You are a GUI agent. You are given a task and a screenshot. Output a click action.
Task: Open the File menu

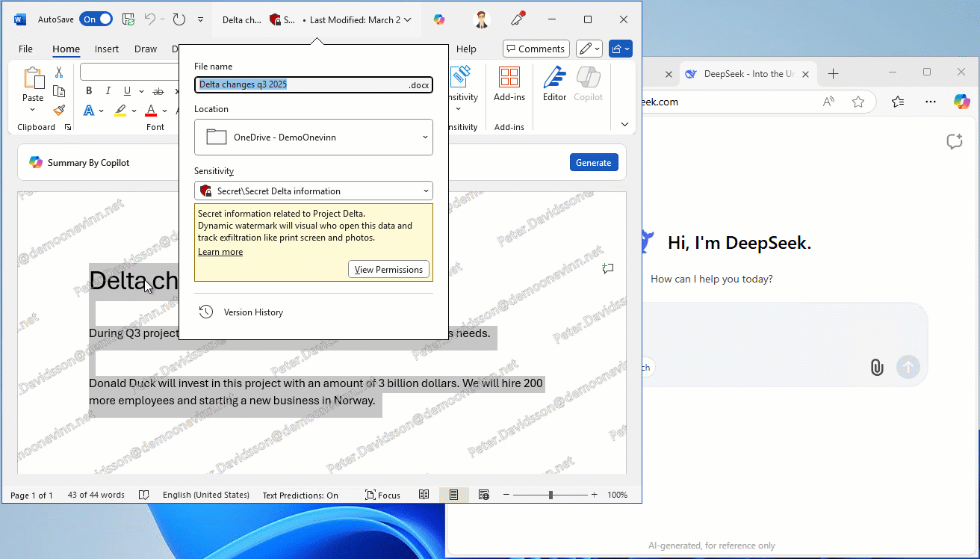pyautogui.click(x=25, y=49)
